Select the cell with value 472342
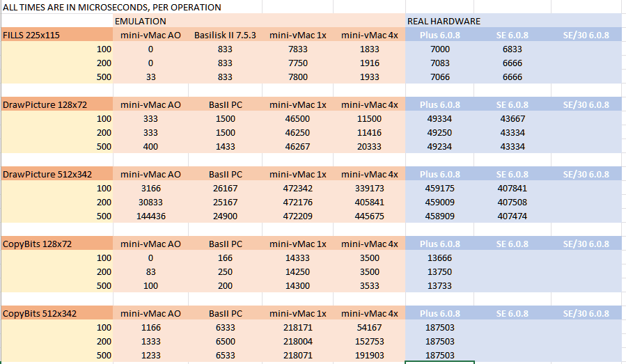This screenshot has height=364, width=626. [x=298, y=189]
